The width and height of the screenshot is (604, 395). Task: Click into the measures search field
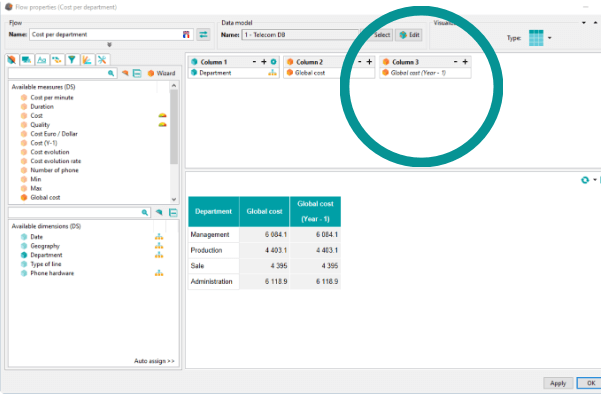pyautogui.click(x=58, y=73)
